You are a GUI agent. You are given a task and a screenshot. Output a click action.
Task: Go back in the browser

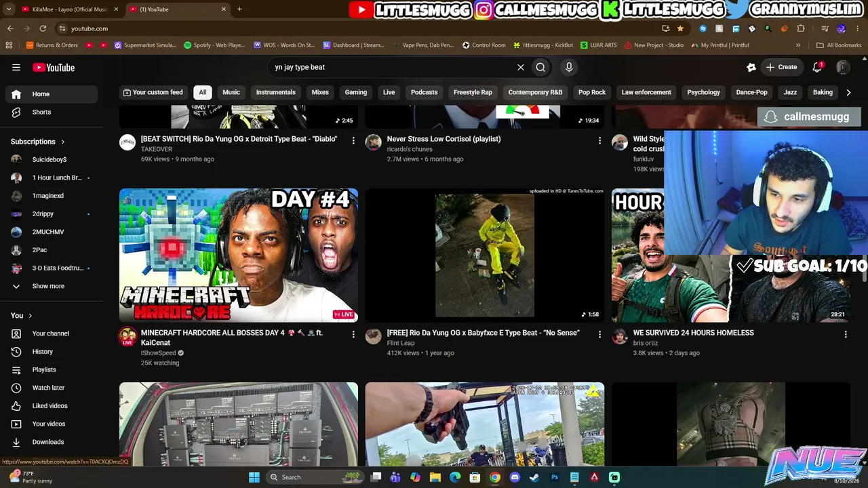pos(10,28)
